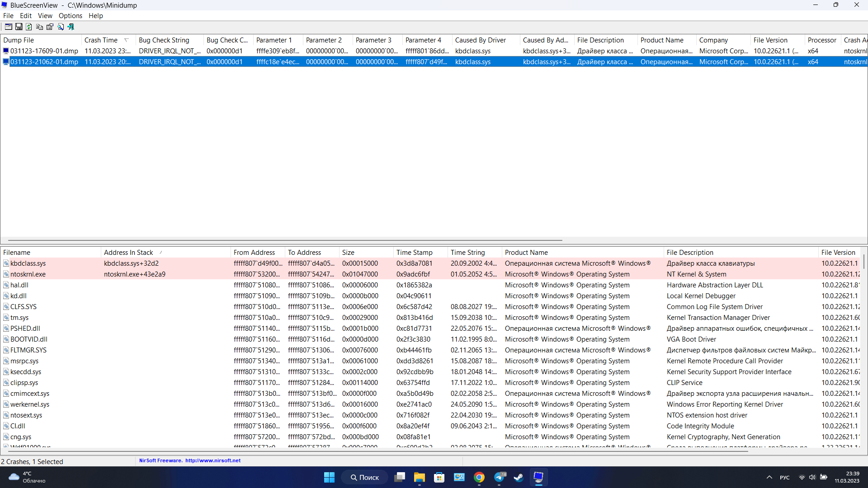Image resolution: width=868 pixels, height=488 pixels.
Task: Open Steam from the taskbar
Action: [x=519, y=477]
